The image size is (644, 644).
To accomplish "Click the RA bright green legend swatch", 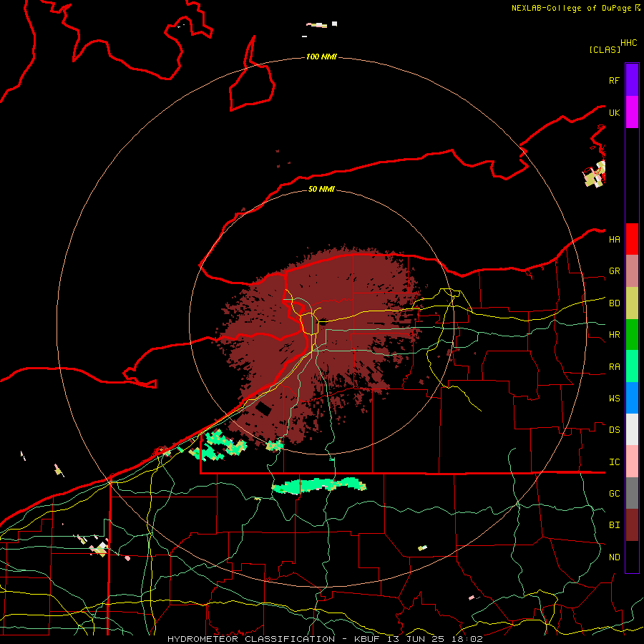I will click(632, 366).
